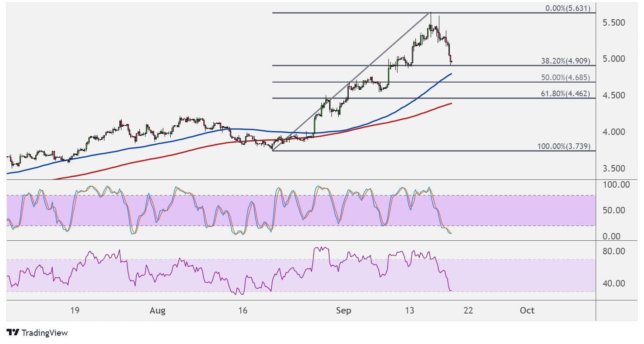Click the 22 date label on time axis
Viewport: 644px width, 344px height.
pos(469,310)
